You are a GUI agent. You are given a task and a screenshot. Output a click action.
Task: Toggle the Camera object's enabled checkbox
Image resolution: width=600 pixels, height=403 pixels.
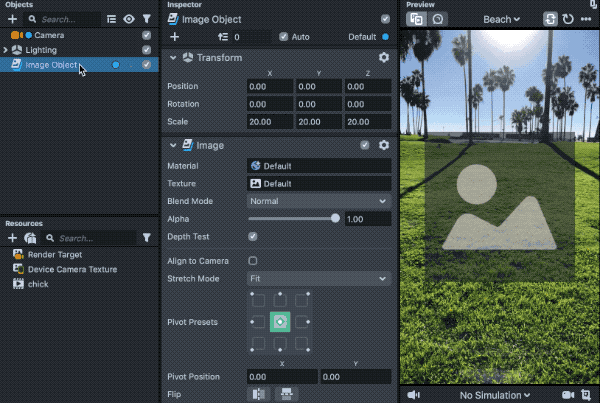coord(147,35)
